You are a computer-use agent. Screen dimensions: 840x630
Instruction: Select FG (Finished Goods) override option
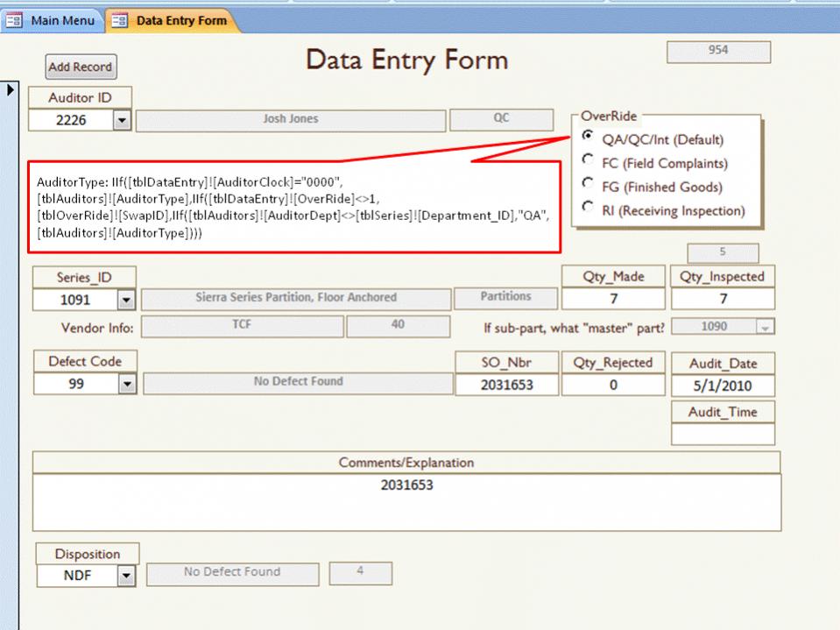[x=587, y=185]
